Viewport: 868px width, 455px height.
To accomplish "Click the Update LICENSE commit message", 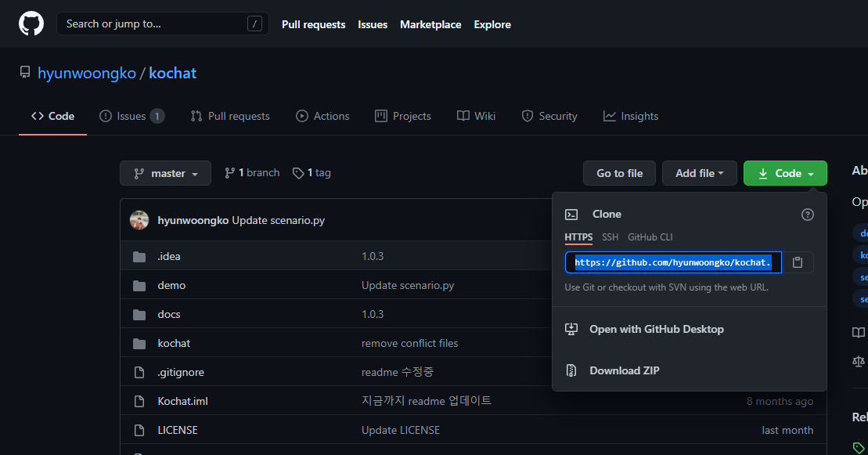I will pos(401,430).
